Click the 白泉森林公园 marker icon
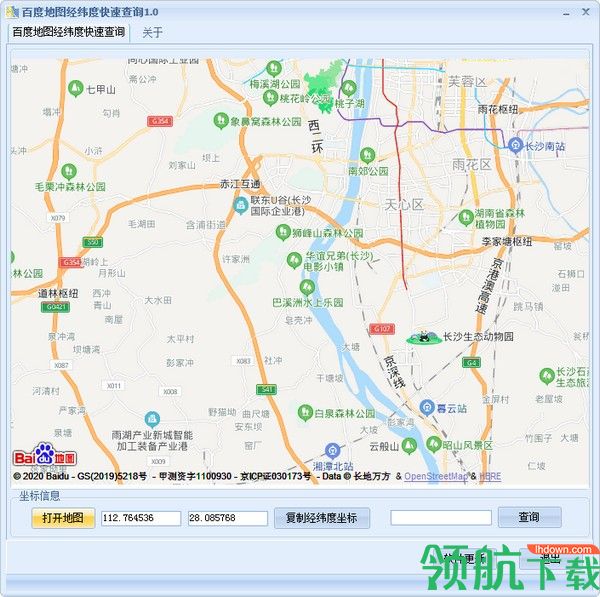Viewport: 600px width, 597px height. 305,413
